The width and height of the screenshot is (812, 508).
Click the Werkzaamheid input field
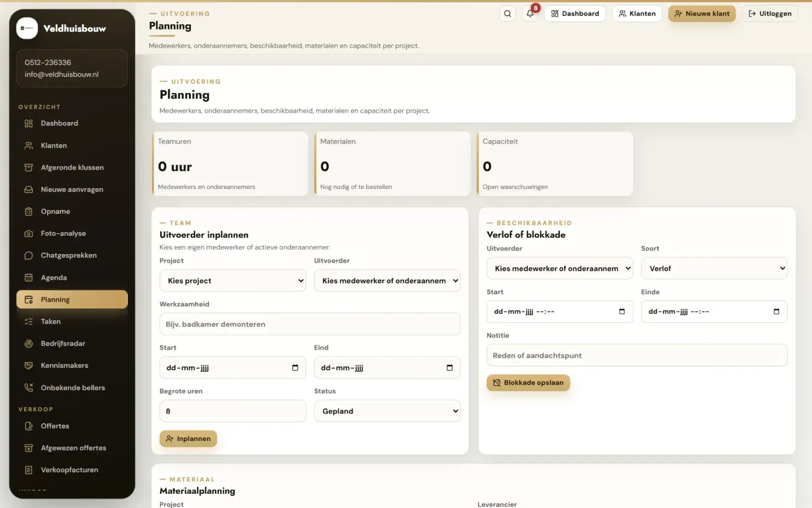pos(310,324)
